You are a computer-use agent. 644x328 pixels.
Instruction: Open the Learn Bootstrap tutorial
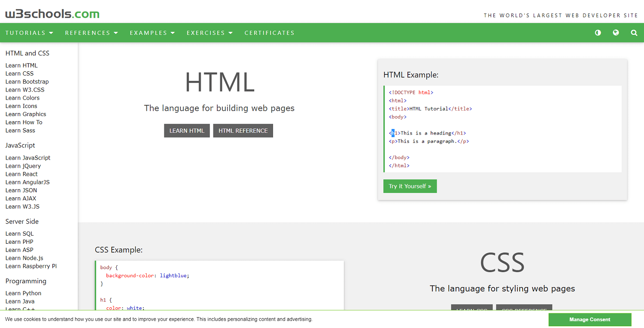click(27, 81)
